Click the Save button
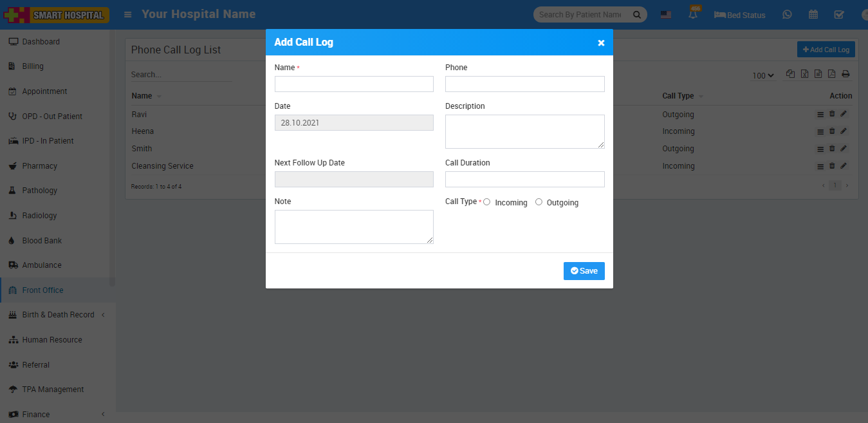 [x=584, y=271]
